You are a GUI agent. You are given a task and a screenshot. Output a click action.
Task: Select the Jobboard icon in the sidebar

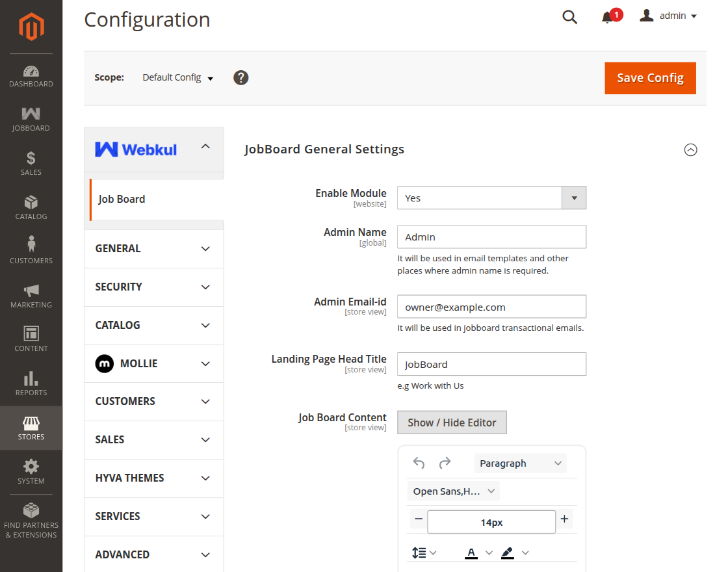coord(31,117)
